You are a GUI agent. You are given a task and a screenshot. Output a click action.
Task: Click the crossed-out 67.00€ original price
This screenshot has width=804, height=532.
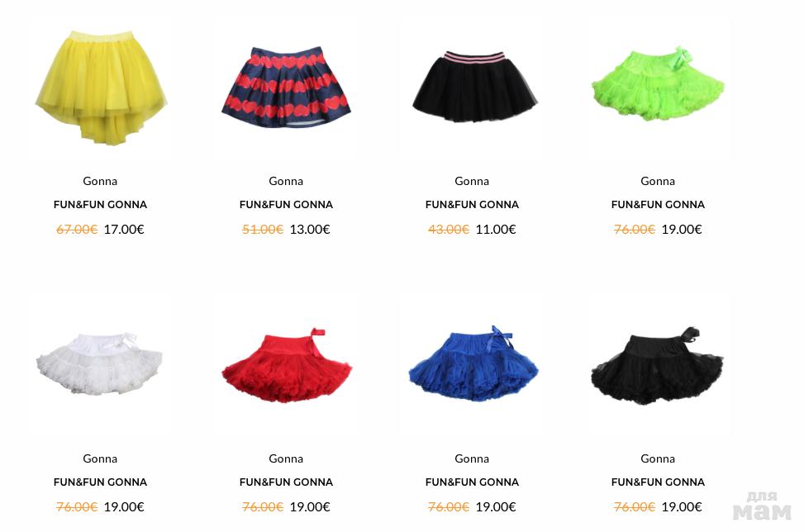(77, 229)
